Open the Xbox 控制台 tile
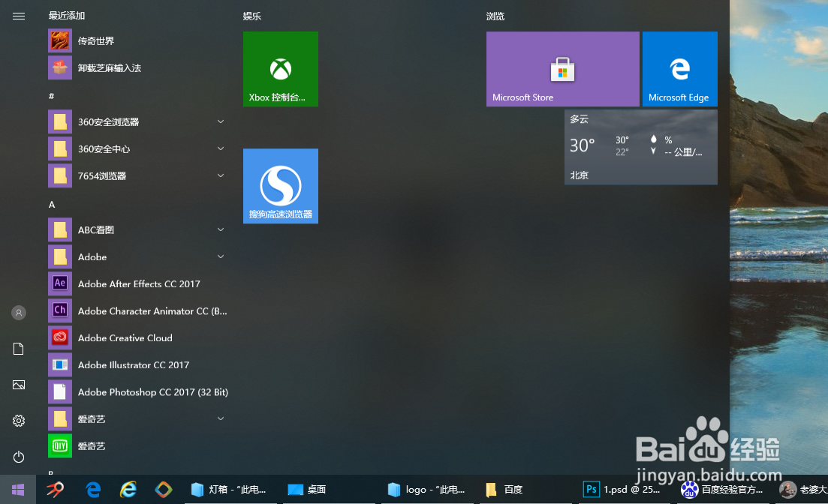Viewport: 828px width, 504px height. pyautogui.click(x=281, y=69)
